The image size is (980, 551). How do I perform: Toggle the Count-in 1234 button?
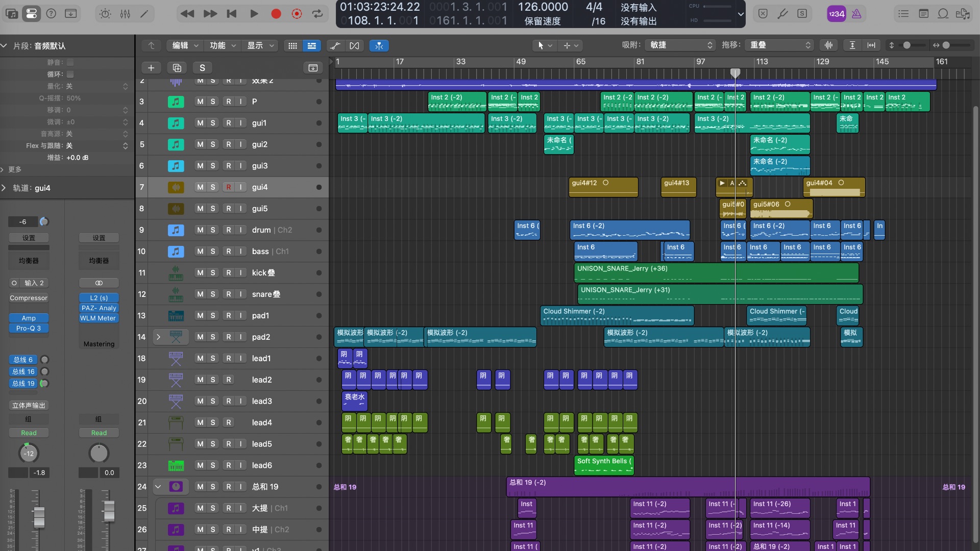click(836, 14)
